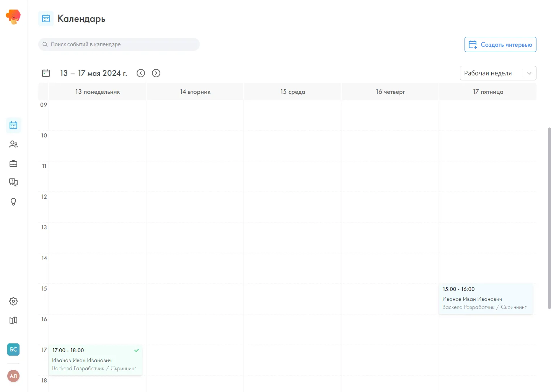The height and width of the screenshot is (392, 551).
Task: Click the green checkmark on Monday's interview
Action: coord(137,350)
